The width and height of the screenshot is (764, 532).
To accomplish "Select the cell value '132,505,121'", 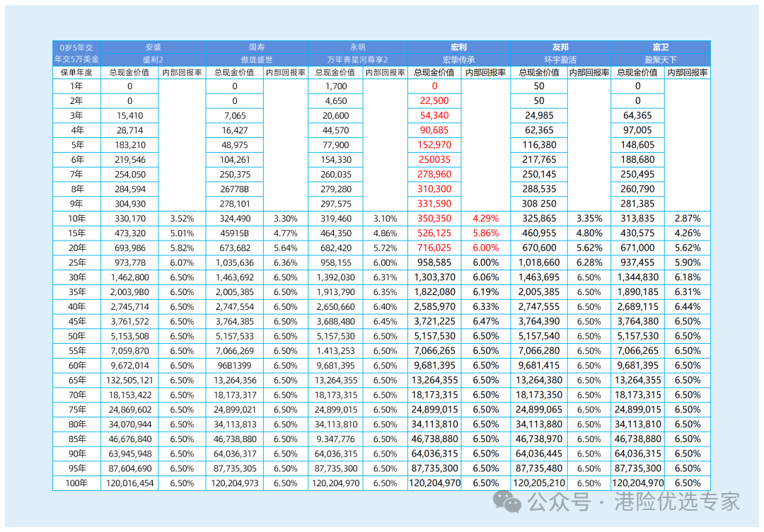I will point(129,381).
